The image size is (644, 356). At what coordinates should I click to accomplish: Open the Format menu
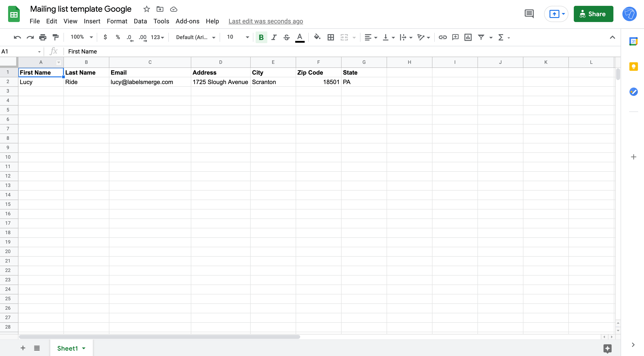click(116, 21)
